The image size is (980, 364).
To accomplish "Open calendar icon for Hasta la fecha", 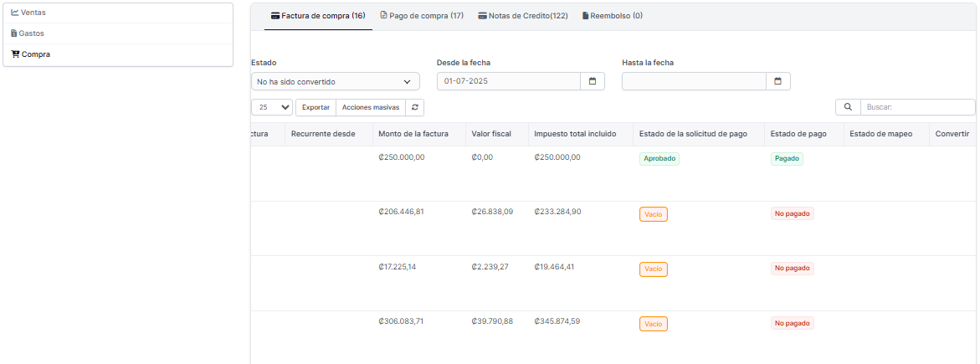I will pyautogui.click(x=777, y=81).
